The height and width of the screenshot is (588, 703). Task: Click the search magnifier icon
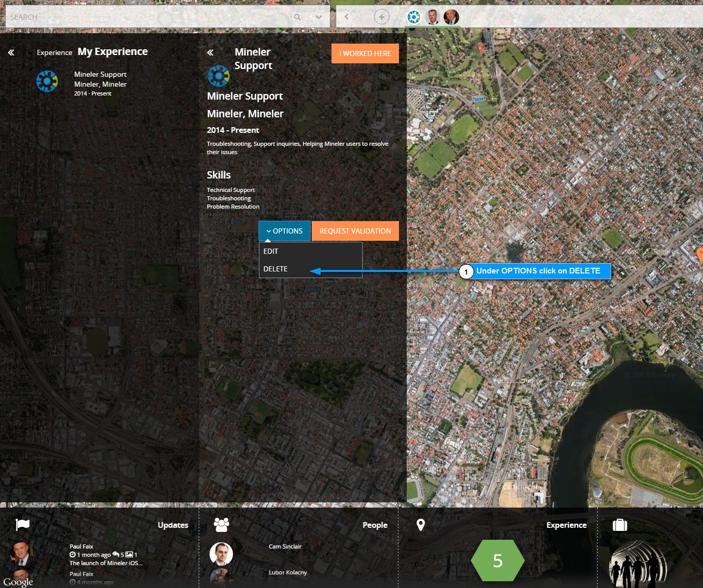point(297,17)
